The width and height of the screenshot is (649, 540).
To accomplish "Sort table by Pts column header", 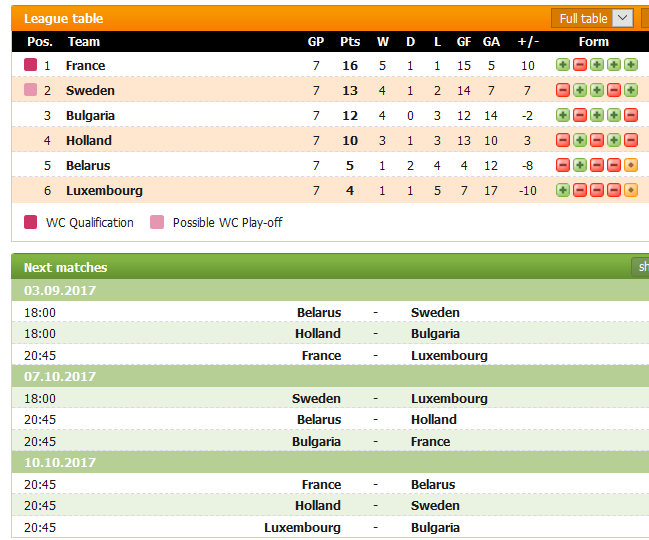I will 350,42.
